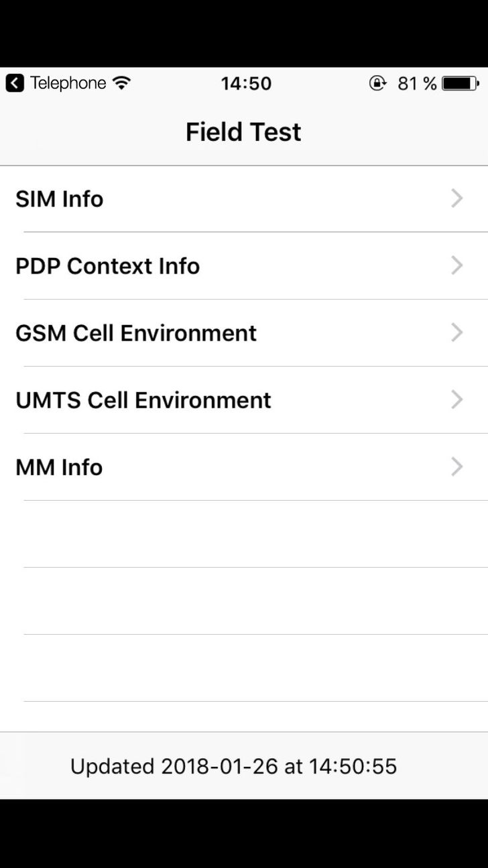Screen dimensions: 488x868
Task: Click the chevron on the SIM Info row
Action: (457, 198)
